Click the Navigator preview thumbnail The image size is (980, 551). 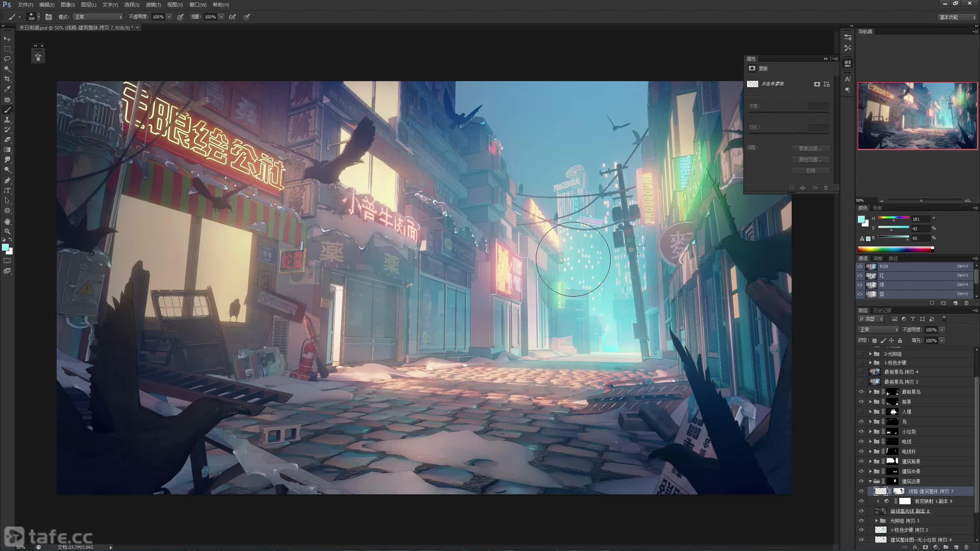coord(917,116)
